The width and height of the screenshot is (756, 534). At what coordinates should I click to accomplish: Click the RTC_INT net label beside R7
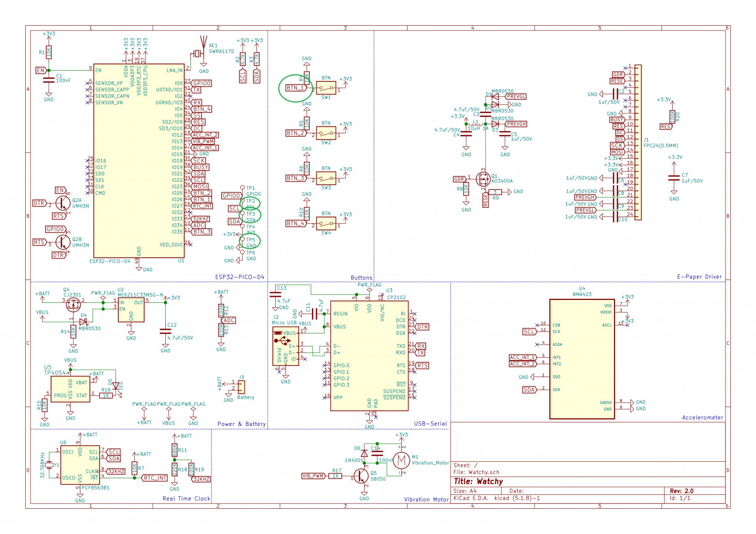[x=155, y=478]
